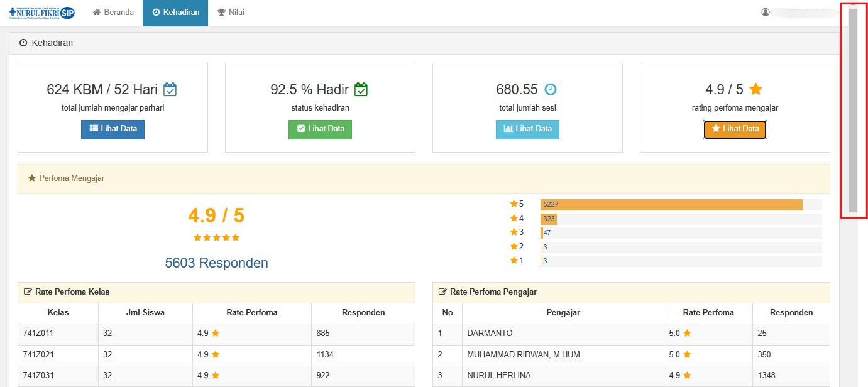Click the 5-star rating bar showing 5227
This screenshot has height=387, width=868.
[x=671, y=204]
